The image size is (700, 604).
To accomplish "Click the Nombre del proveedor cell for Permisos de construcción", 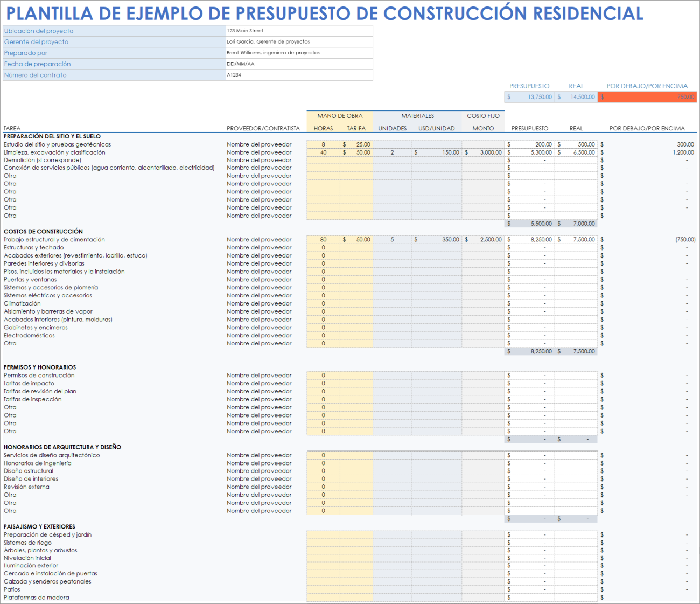I will click(x=259, y=376).
